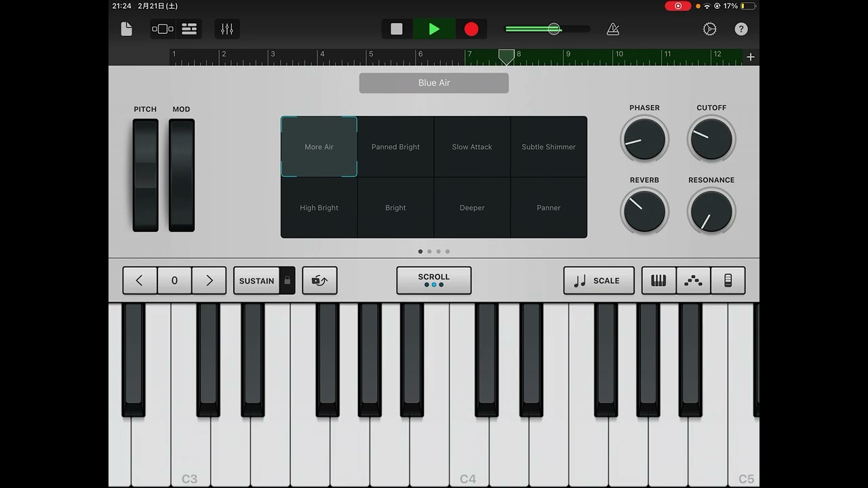This screenshot has width=868, height=488.
Task: Select the piano keyboard layout icon
Action: click(659, 281)
